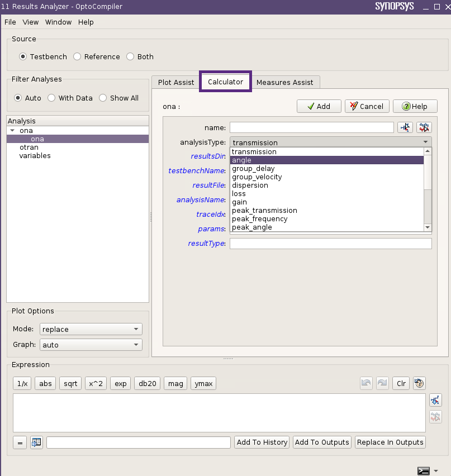Image resolution: width=451 pixels, height=476 pixels.
Task: Click the select-from-schematic icon beside the name field
Action: [405, 127]
